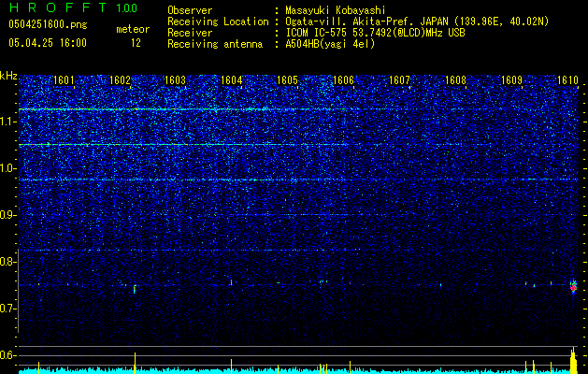Click the 0.8 kHz frequency label
The image size is (588, 374).
point(8,262)
